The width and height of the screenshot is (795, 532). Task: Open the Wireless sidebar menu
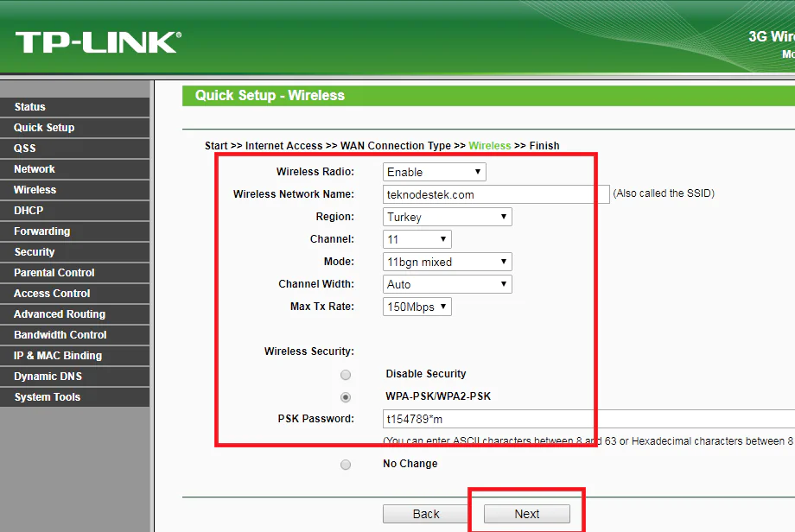coord(75,190)
